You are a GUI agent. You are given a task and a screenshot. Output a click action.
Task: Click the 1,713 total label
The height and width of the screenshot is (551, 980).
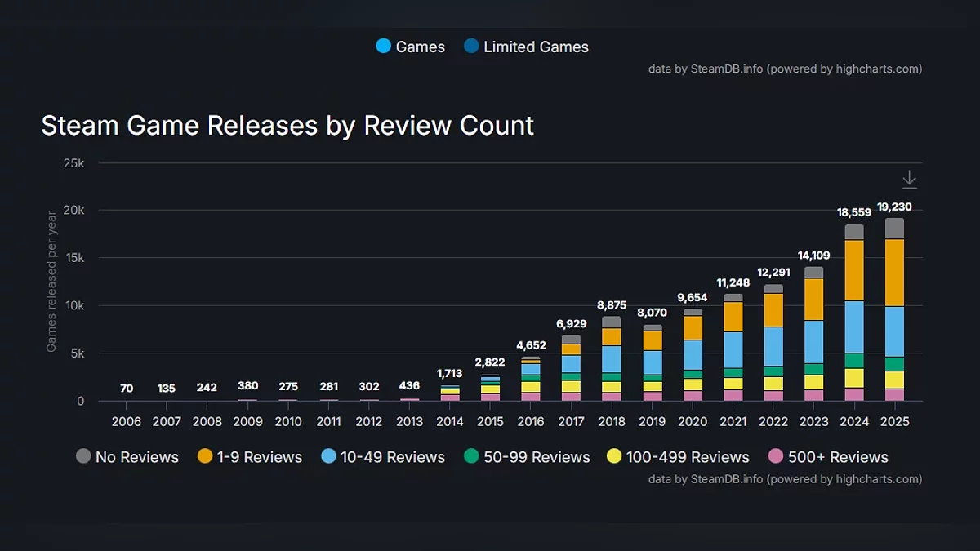tap(450, 373)
